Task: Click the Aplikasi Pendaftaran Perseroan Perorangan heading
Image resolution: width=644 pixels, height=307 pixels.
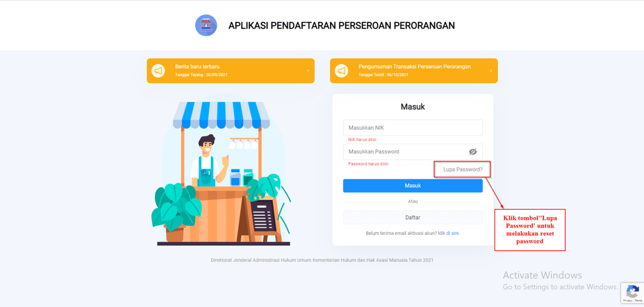Action: [341, 26]
